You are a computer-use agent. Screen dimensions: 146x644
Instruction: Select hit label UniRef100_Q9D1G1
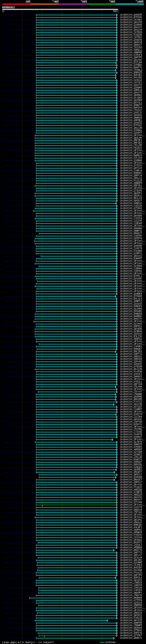pyautogui.click(x=131, y=357)
